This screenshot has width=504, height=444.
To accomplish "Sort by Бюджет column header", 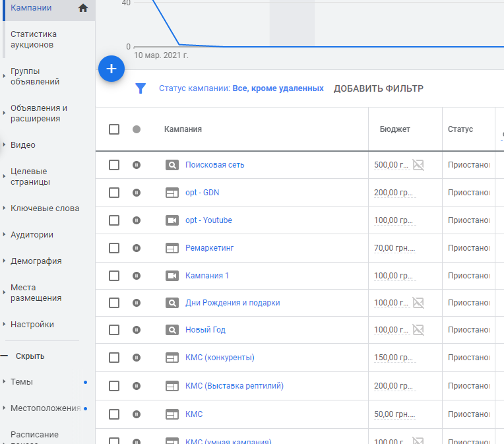I will tap(394, 129).
